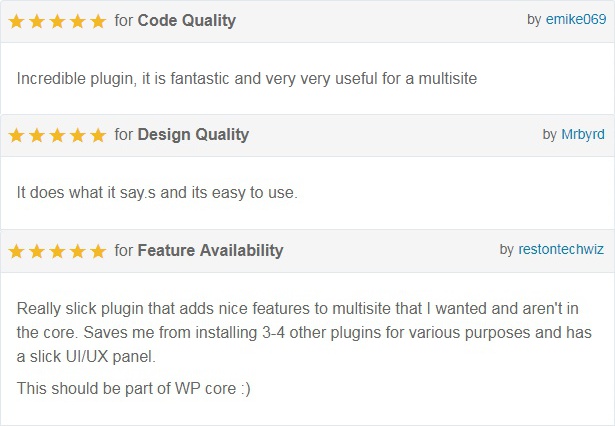Screen dimensions: 615x426
Task: Click the second star of the Code Quality rating
Action: [37, 21]
